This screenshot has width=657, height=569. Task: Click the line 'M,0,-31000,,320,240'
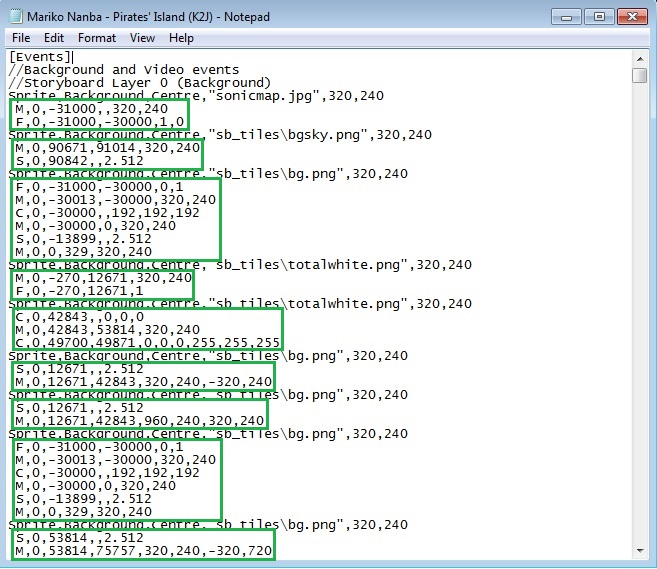pyautogui.click(x=91, y=109)
